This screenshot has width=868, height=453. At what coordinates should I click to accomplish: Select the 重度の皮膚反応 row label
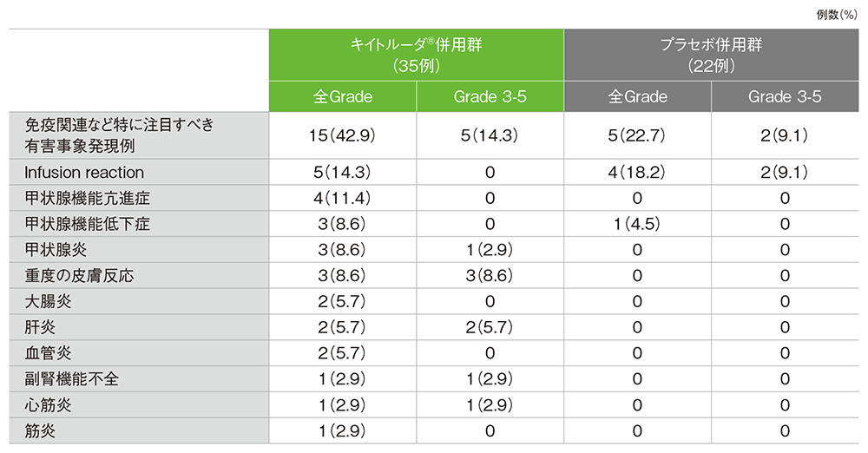[81, 277]
